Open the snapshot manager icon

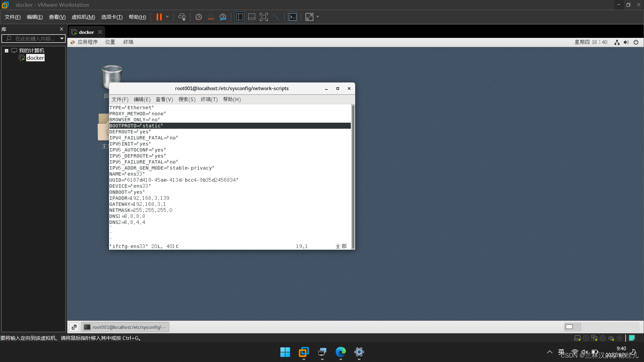tap(223, 17)
